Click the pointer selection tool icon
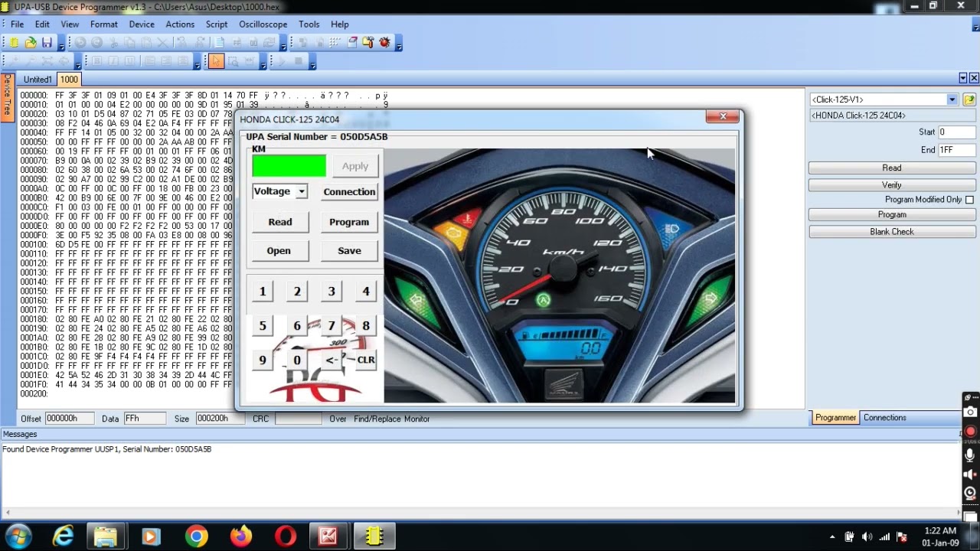This screenshot has width=980, height=551. click(216, 62)
